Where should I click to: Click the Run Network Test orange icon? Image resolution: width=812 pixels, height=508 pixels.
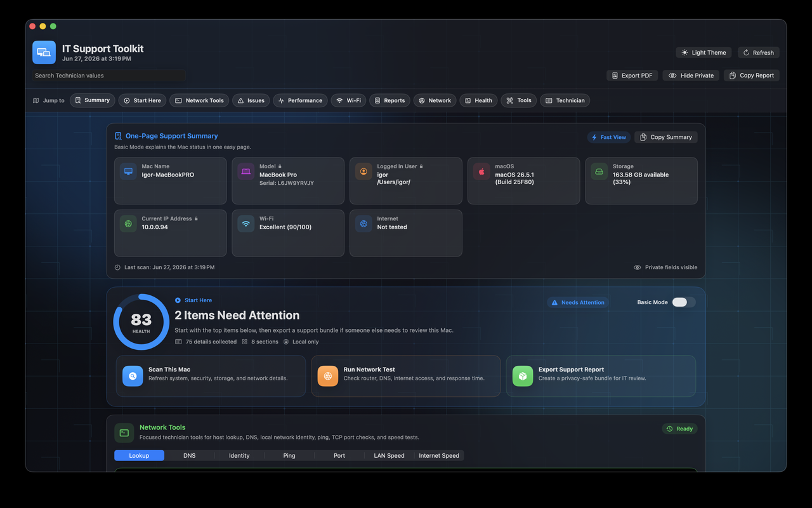point(328,376)
